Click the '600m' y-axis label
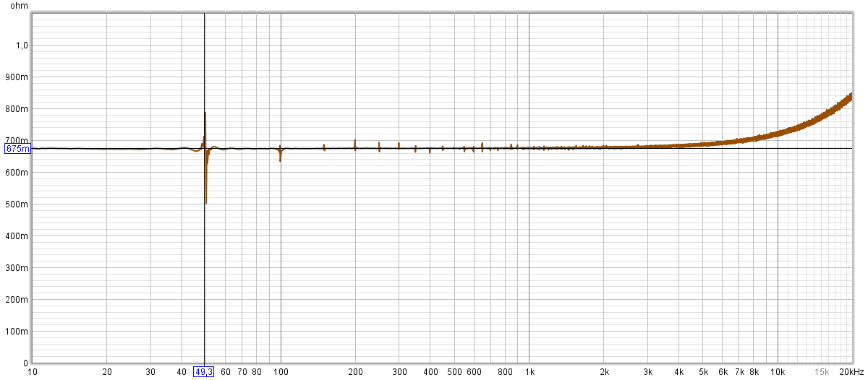This screenshot has width=868, height=380. tap(18, 173)
